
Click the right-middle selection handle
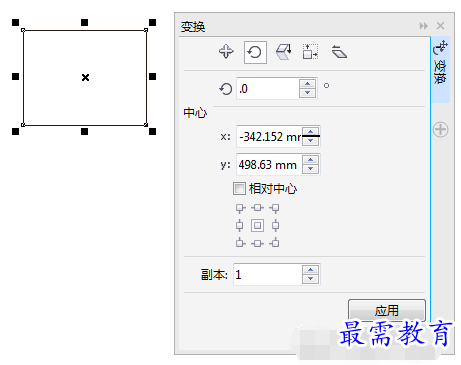pos(152,77)
